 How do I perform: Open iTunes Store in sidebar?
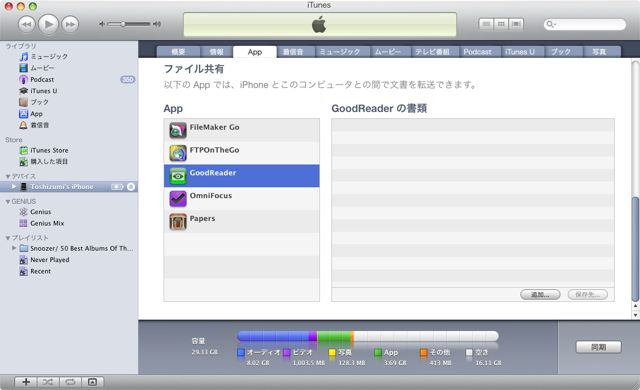click(x=49, y=151)
